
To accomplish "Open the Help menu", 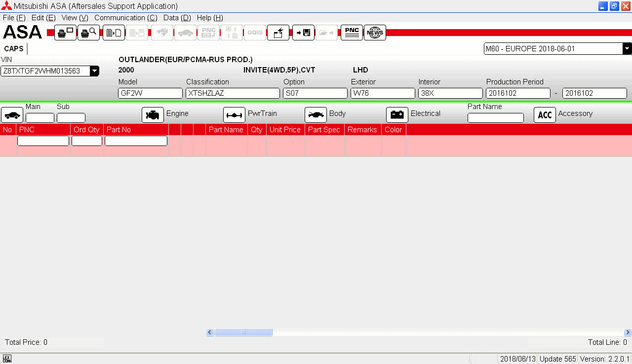I will [x=210, y=18].
